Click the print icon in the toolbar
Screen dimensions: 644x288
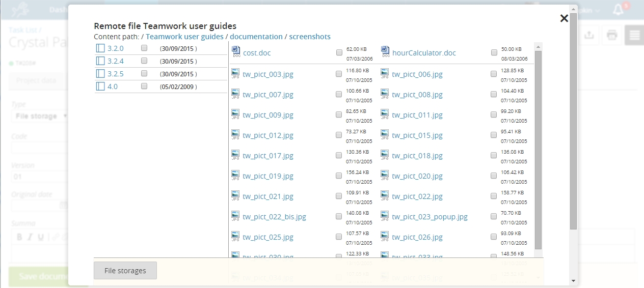pos(612,35)
